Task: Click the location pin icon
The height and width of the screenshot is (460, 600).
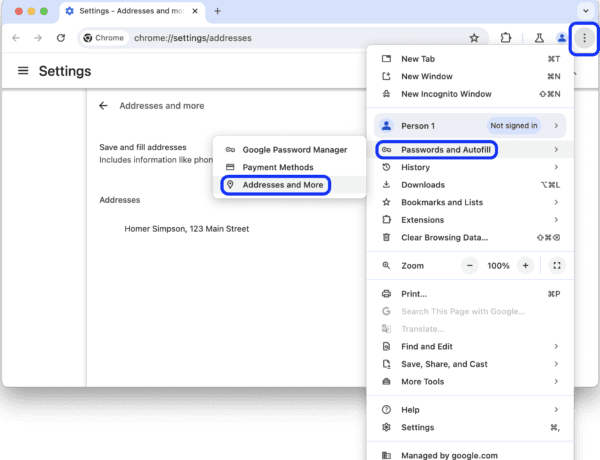Action: [x=230, y=184]
